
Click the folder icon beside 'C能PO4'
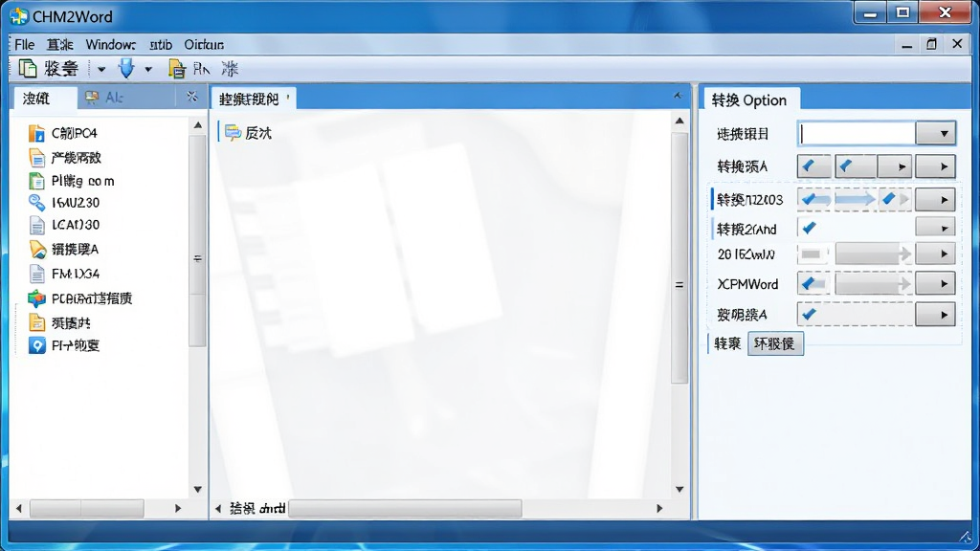[x=37, y=133]
